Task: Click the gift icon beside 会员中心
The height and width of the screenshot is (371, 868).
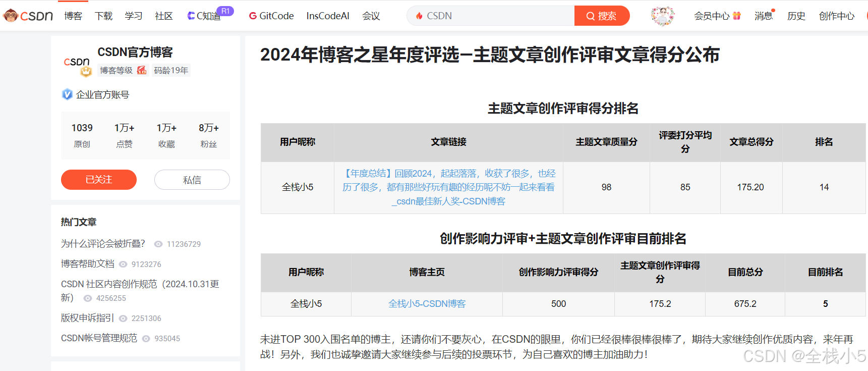Action: click(x=737, y=16)
